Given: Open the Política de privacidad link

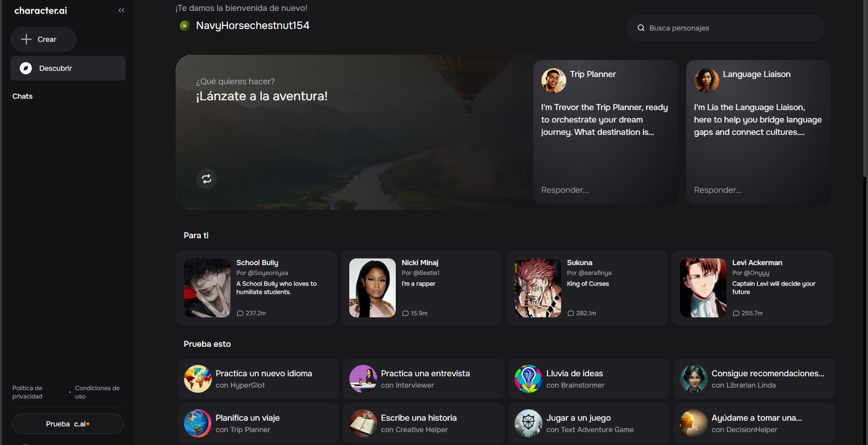Looking at the screenshot, I should coord(27,392).
